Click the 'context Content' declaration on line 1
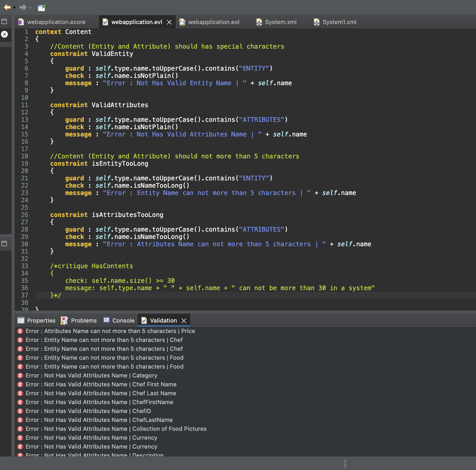The image size is (476, 470). (63, 32)
